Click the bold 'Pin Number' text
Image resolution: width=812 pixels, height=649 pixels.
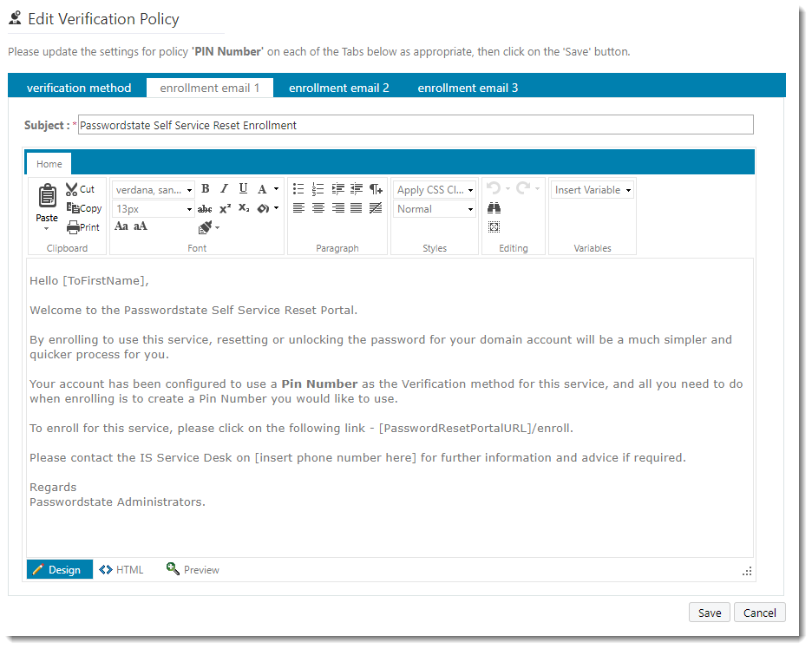pos(319,383)
